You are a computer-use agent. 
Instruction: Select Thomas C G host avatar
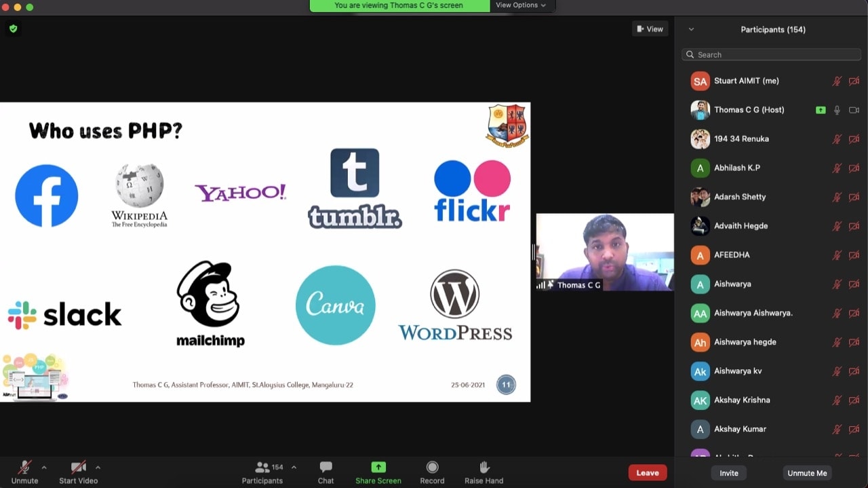700,110
